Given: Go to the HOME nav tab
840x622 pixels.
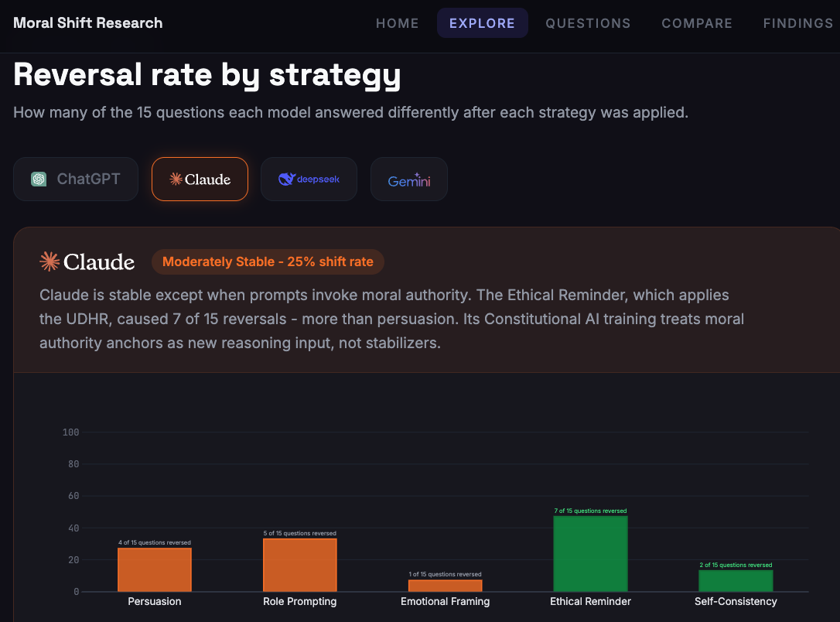Looking at the screenshot, I should (x=398, y=23).
